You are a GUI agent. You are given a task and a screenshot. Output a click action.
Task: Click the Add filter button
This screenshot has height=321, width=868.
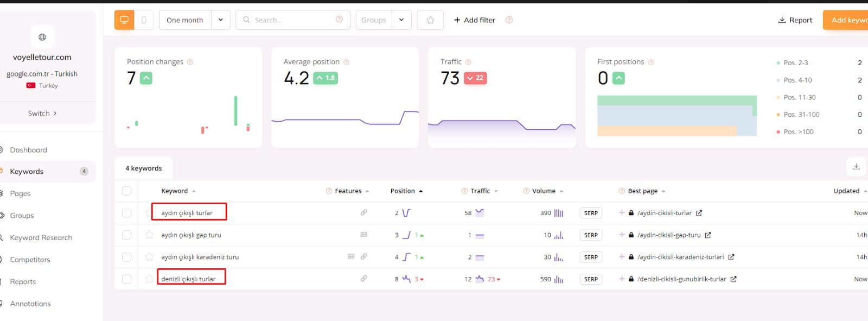pos(474,20)
